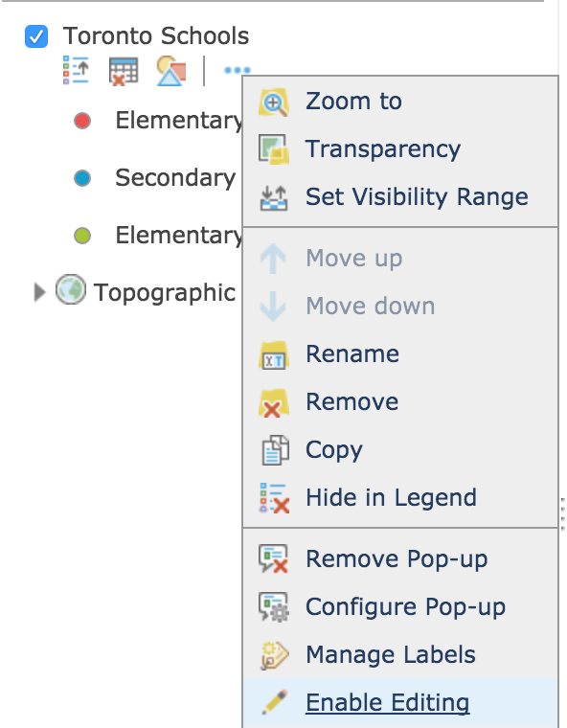Open the table icon with red X
This screenshot has height=728, width=567.
point(124,71)
